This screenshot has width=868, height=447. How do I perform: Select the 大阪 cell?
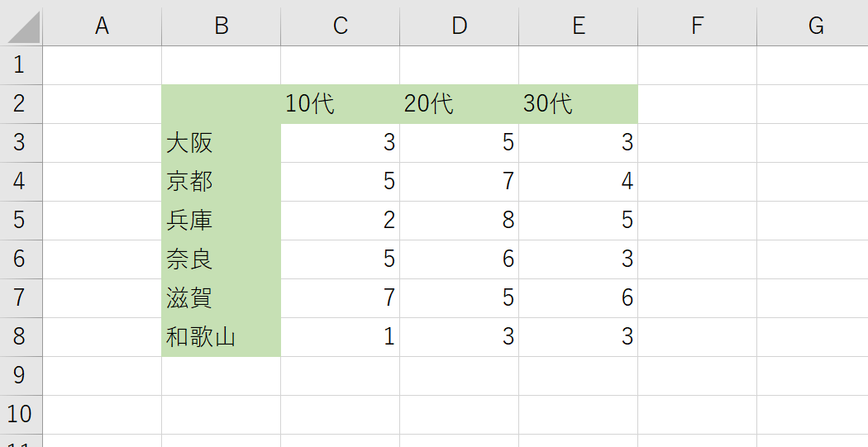coord(222,143)
